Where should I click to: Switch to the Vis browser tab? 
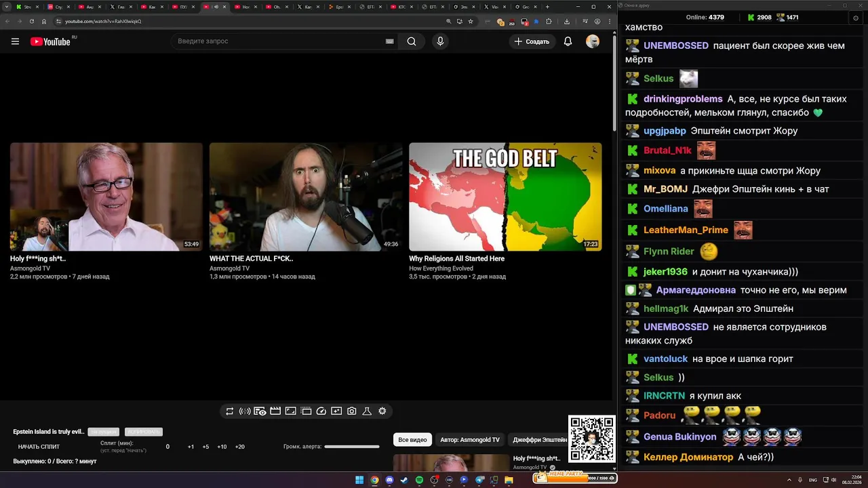click(x=494, y=7)
